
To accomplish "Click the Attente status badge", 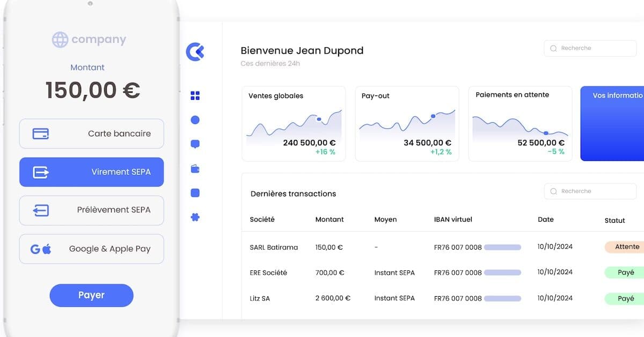I will (x=625, y=247).
